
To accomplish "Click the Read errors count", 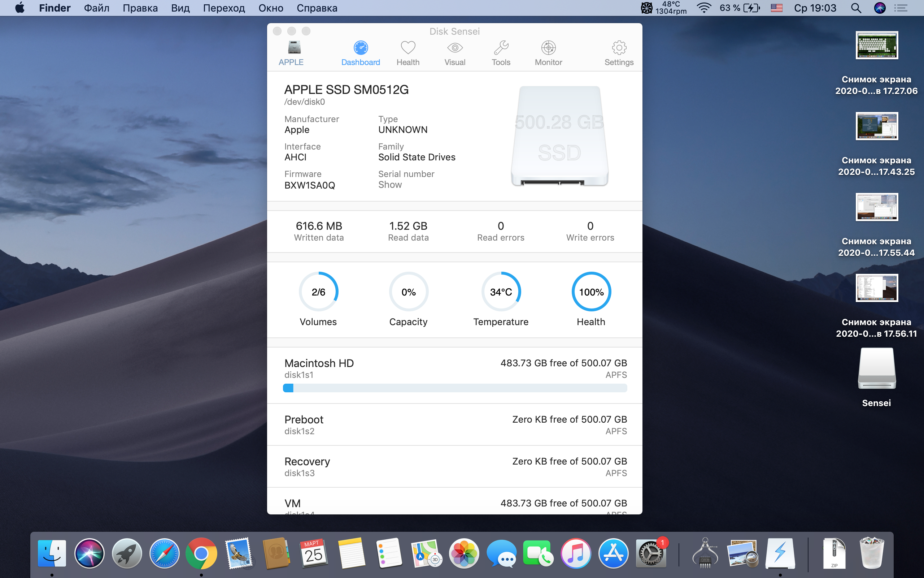I will click(501, 226).
